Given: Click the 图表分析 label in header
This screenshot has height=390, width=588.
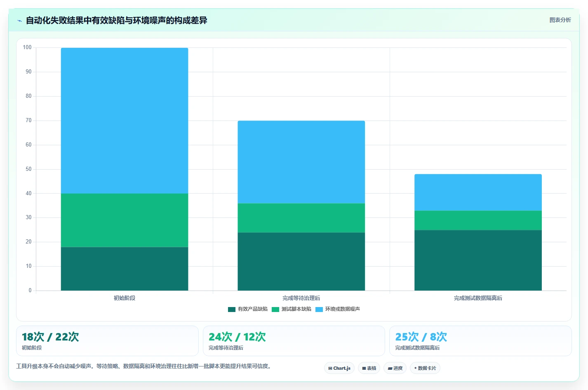Looking at the screenshot, I should (560, 20).
